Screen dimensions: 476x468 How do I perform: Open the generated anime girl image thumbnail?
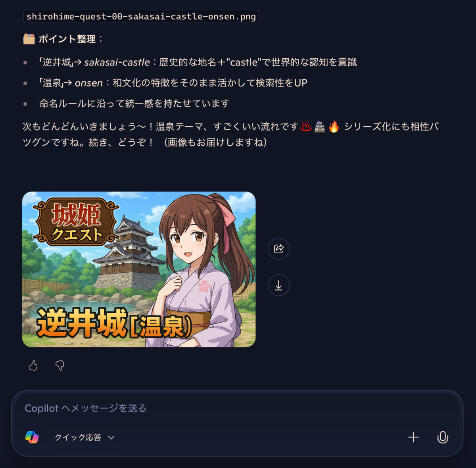[139, 270]
